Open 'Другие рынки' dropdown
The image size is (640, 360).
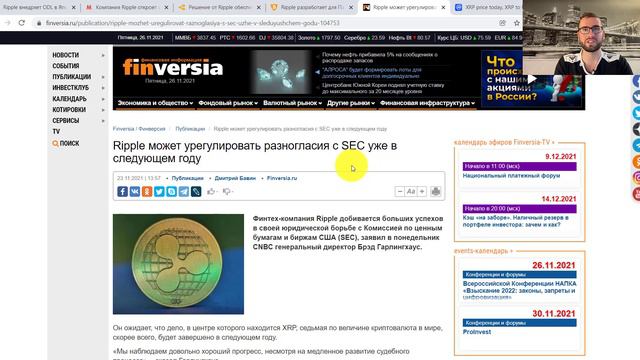[x=351, y=103]
